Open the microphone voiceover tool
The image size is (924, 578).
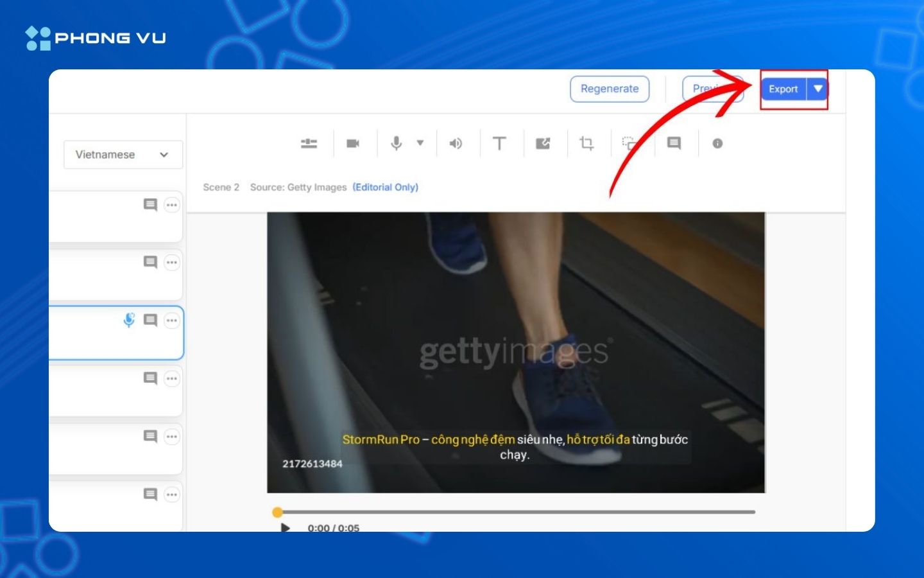[x=396, y=143]
